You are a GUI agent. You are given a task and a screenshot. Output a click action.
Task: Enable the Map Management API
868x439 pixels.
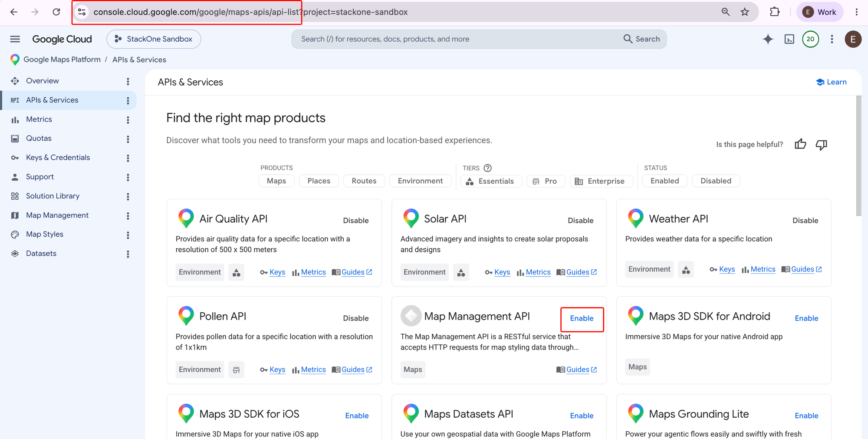(x=582, y=318)
